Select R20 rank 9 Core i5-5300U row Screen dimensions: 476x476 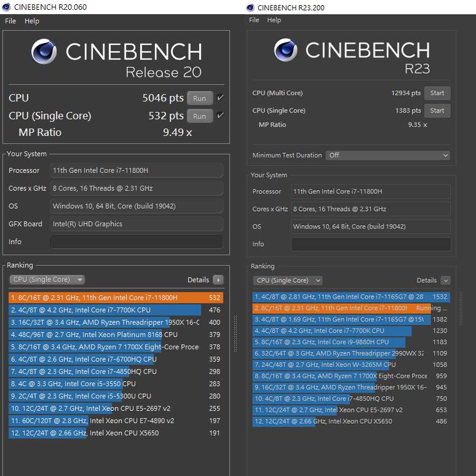[116, 396]
